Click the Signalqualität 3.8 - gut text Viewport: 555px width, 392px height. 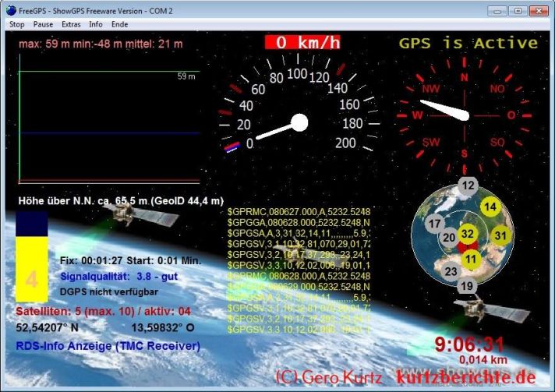pyautogui.click(x=119, y=277)
